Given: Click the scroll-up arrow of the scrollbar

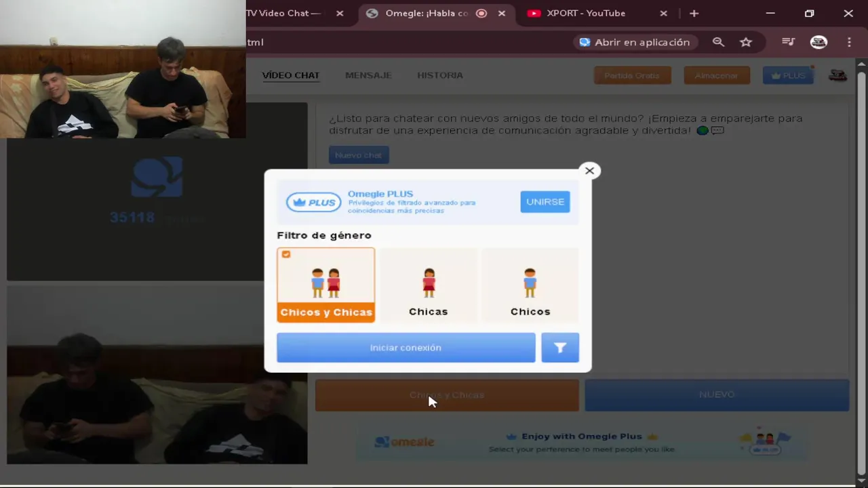Looking at the screenshot, I should pos(862,64).
